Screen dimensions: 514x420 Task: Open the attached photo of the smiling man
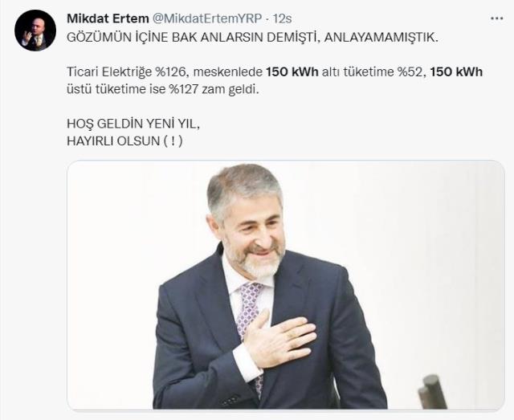pyautogui.click(x=286, y=285)
